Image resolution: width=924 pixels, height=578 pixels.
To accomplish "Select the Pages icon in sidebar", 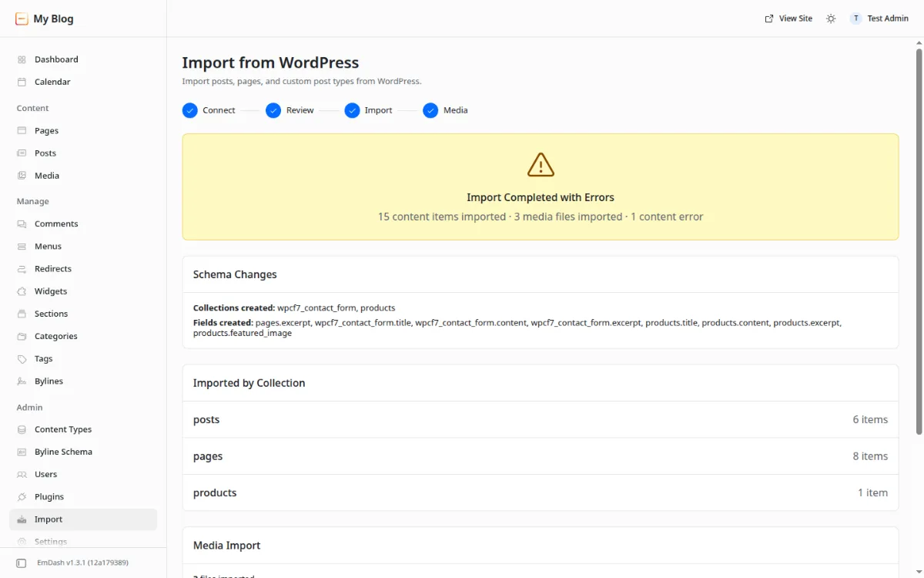I will 22,131.
